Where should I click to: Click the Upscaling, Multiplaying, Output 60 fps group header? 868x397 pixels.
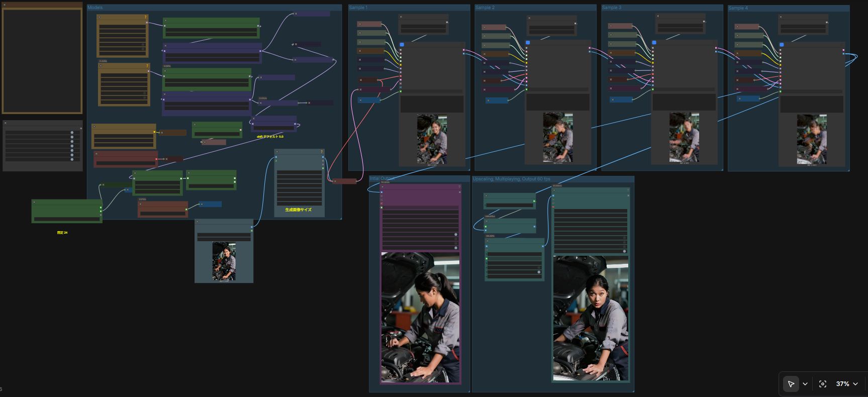click(x=511, y=179)
